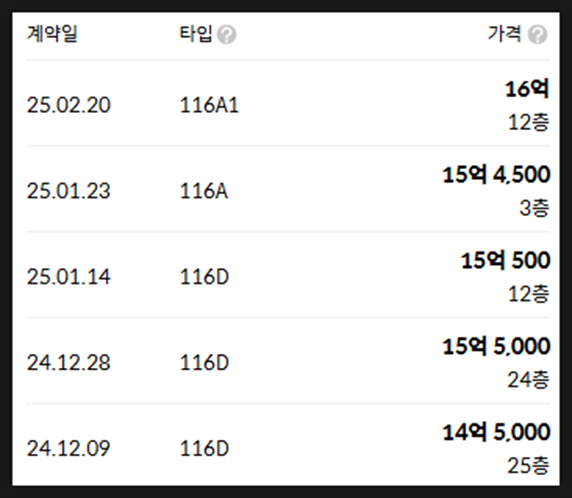Click the 14억 5,000 price
Screen dimensions: 572x498
496,432
